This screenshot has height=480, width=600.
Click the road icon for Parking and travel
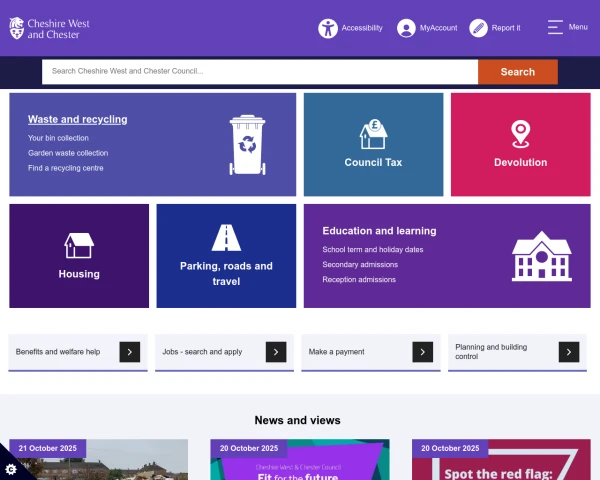tap(227, 238)
